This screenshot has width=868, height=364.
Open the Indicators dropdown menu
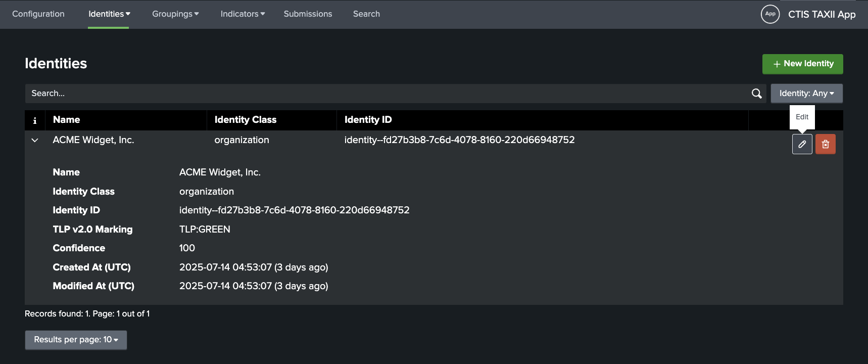pos(243,14)
